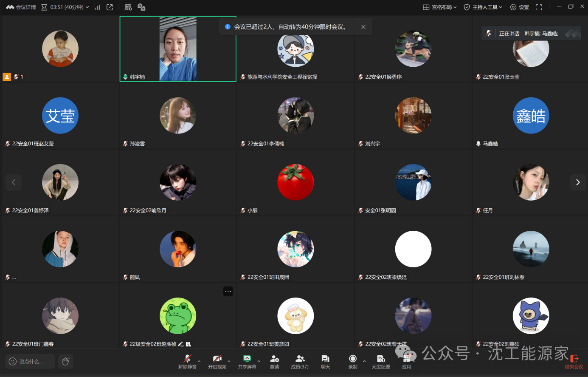Expand the 主持人工具 host tools dropdown
Screen dimensions: 588x377
click(x=483, y=7)
